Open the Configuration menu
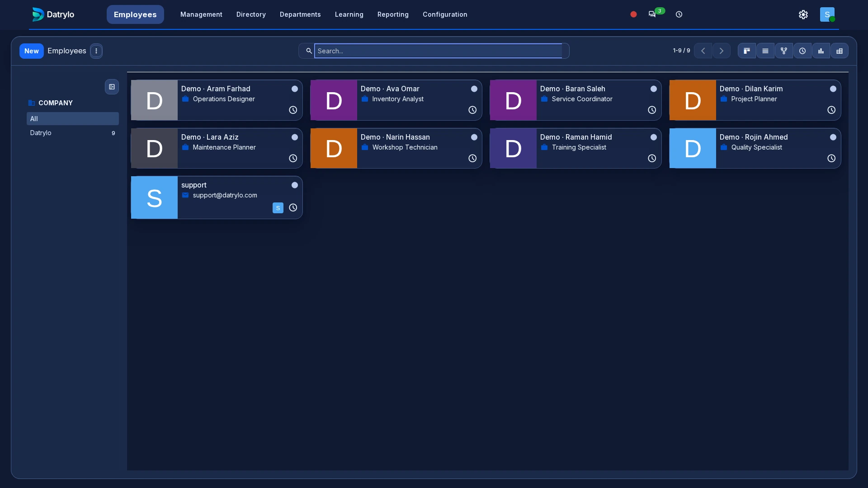 tap(445, 14)
